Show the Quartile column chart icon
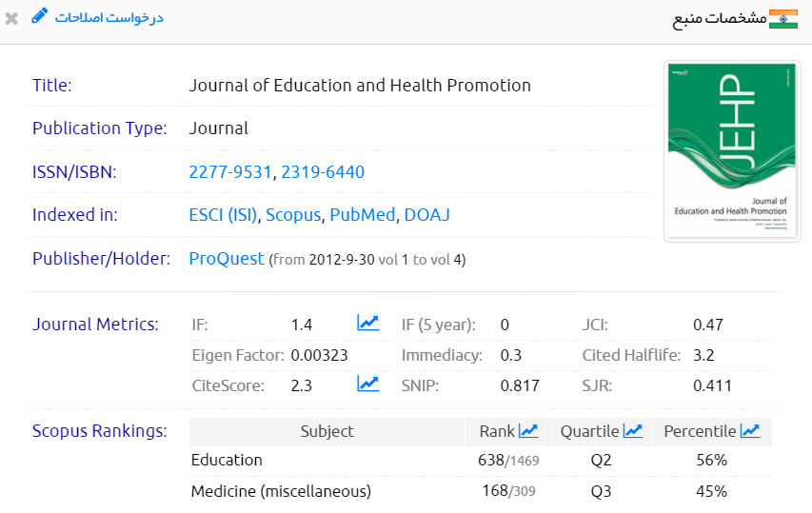The width and height of the screenshot is (812, 513). point(632,431)
